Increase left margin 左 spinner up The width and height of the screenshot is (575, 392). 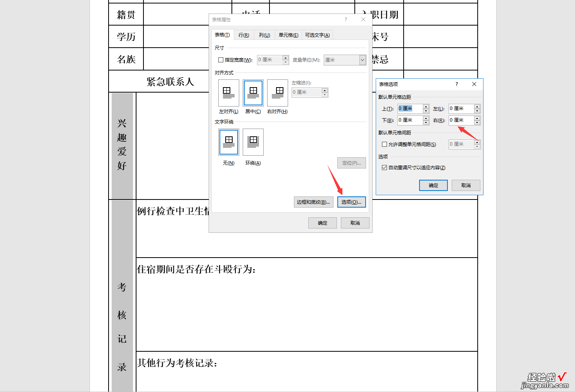click(x=477, y=107)
